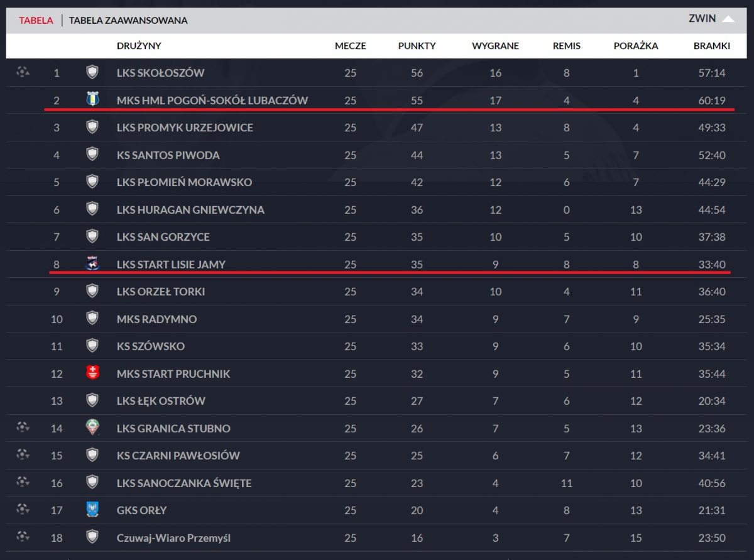Image resolution: width=754 pixels, height=560 pixels.
Task: Open the TABELA ZAAWANSOWANA tab
Action: (128, 20)
